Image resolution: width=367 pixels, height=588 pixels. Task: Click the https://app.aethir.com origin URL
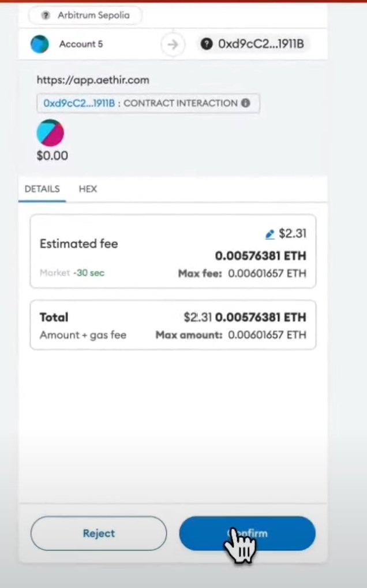93,81
